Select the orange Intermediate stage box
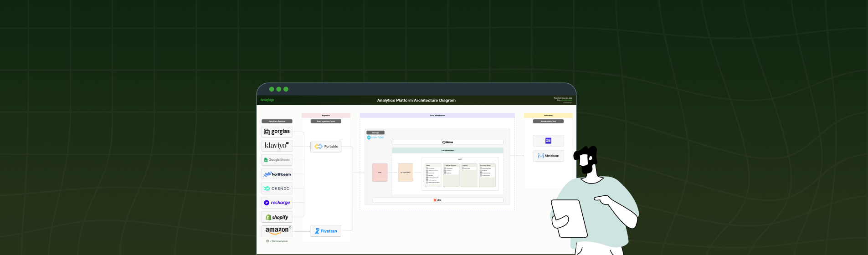Image resolution: width=868 pixels, height=255 pixels. [406, 173]
